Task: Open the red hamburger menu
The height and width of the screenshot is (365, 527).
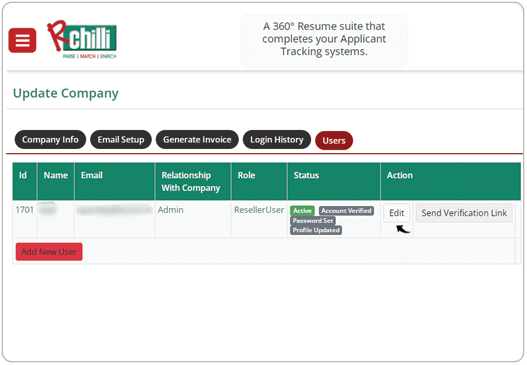Action: point(22,40)
